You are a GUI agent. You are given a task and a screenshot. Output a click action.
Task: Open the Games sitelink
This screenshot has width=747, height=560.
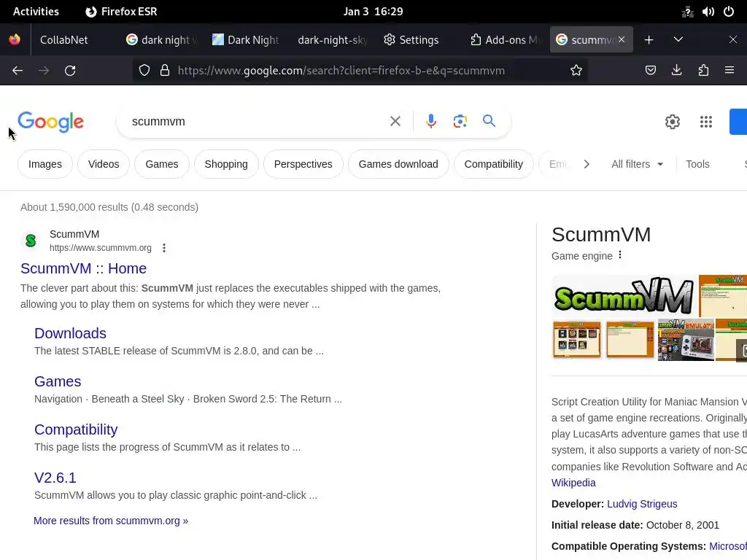coord(58,381)
